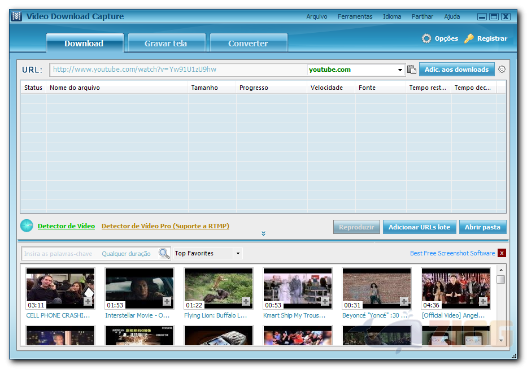527x369 pixels.
Task: Click the URL input field
Action: (x=178, y=70)
